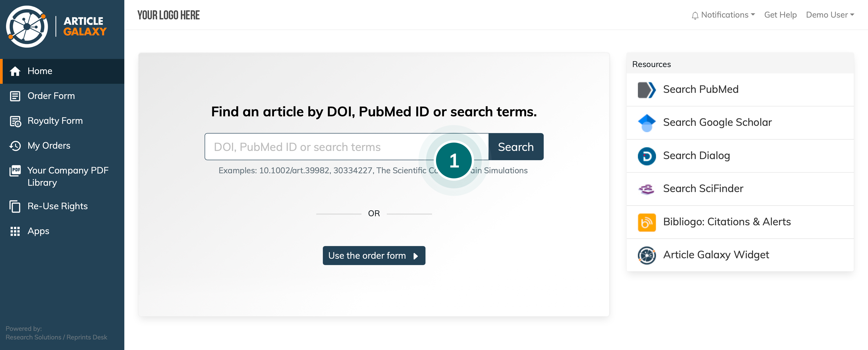The width and height of the screenshot is (868, 350).
Task: Open Re-Use Rights page
Action: coord(57,206)
